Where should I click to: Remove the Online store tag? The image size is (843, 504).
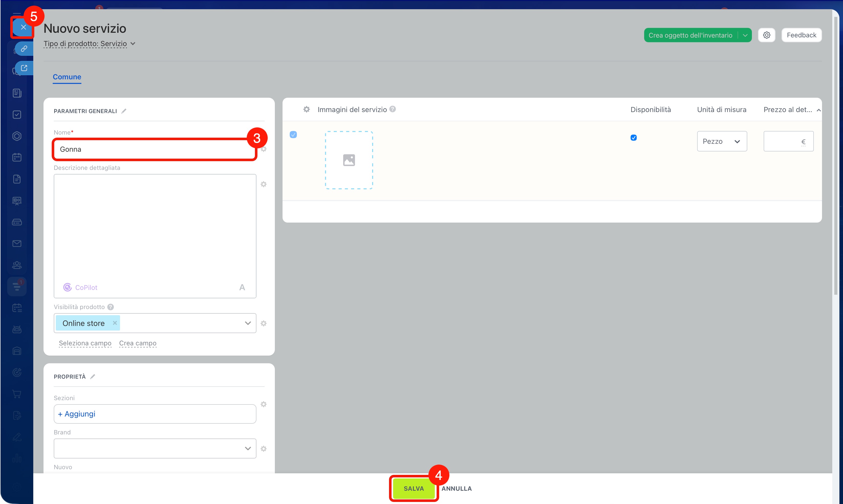[x=115, y=323]
